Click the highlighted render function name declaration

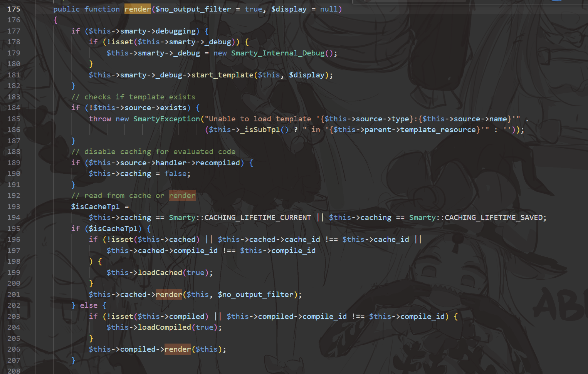138,9
